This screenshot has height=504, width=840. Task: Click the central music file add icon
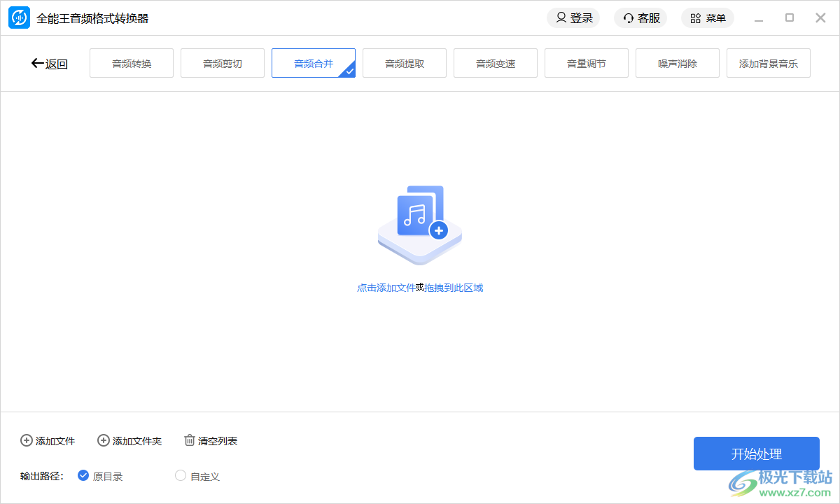[x=420, y=223]
